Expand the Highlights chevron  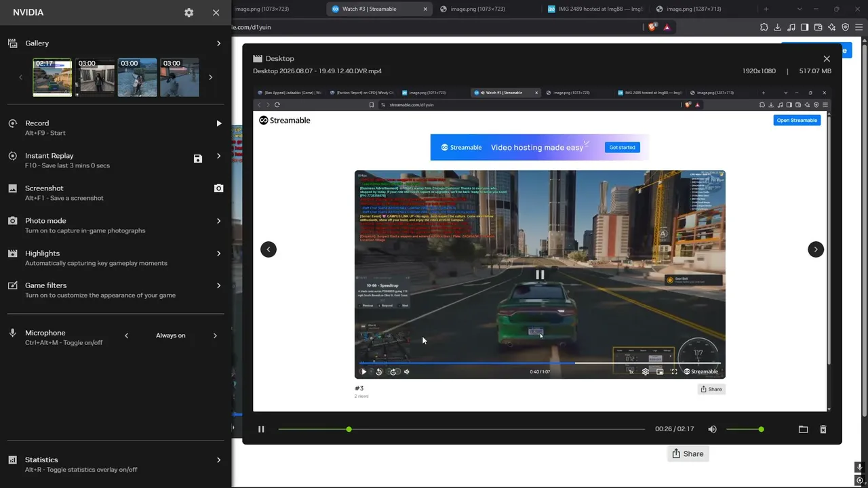(218, 253)
